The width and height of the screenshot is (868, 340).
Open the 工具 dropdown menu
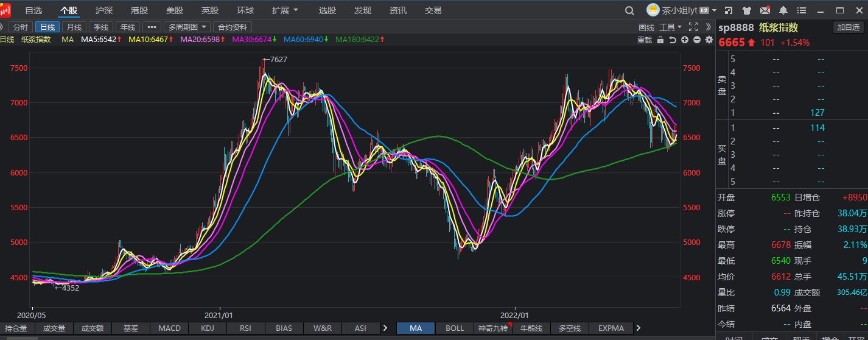pyautogui.click(x=670, y=27)
